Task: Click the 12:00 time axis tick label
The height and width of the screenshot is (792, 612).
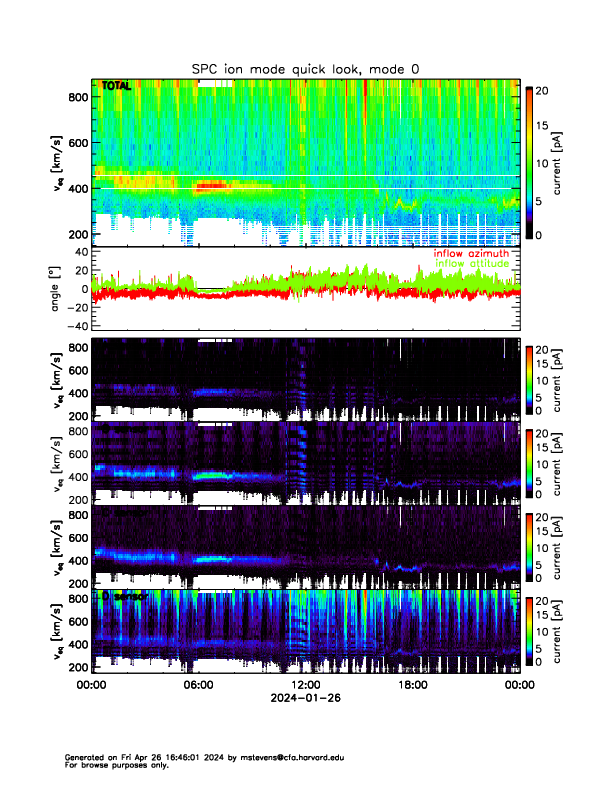Action: tap(305, 685)
